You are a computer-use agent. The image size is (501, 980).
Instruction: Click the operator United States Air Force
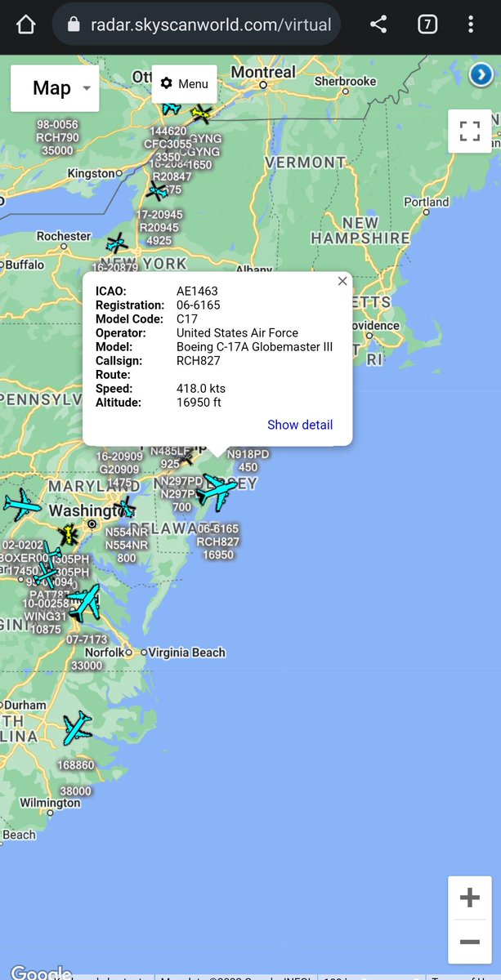tap(238, 333)
